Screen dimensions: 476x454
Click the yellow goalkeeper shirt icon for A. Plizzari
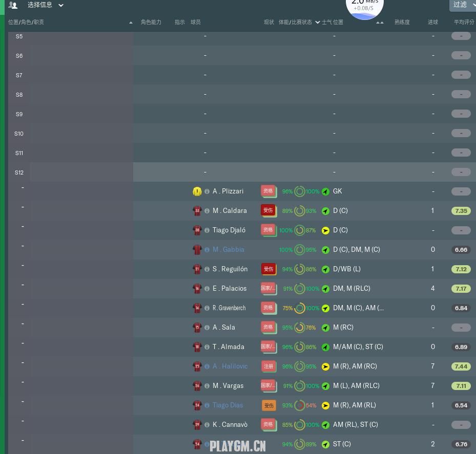click(197, 191)
